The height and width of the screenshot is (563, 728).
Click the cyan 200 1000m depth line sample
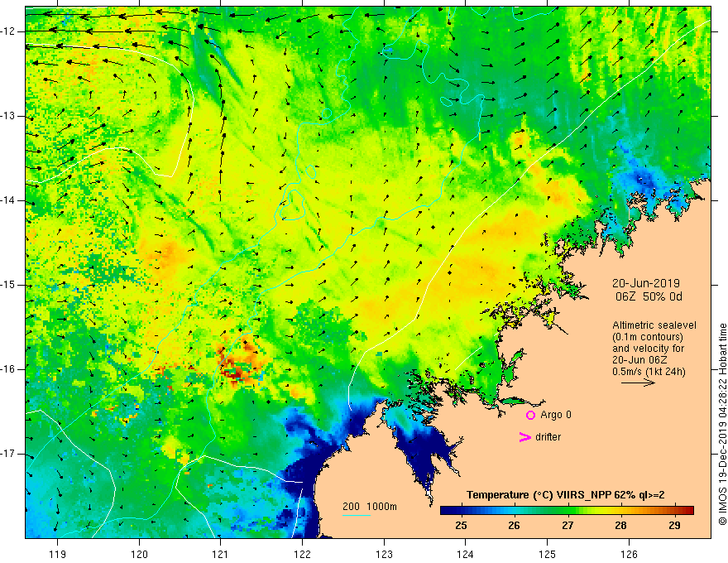pyautogui.click(x=357, y=515)
